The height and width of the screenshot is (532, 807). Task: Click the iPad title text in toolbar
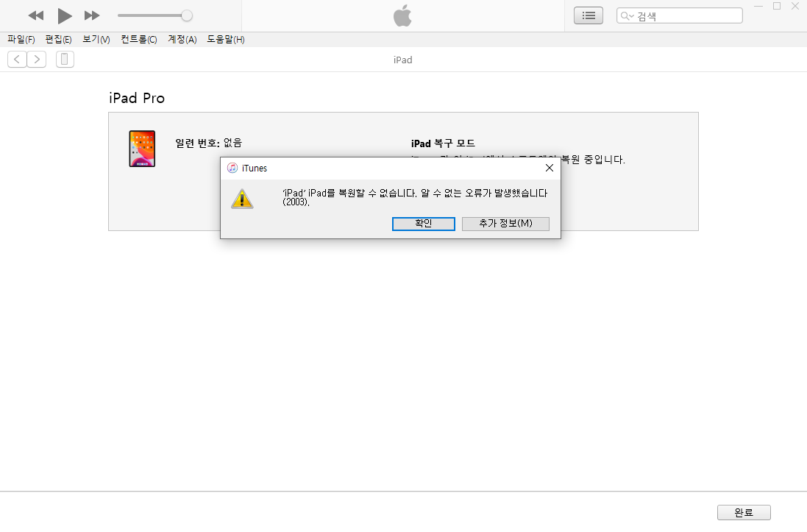(403, 60)
